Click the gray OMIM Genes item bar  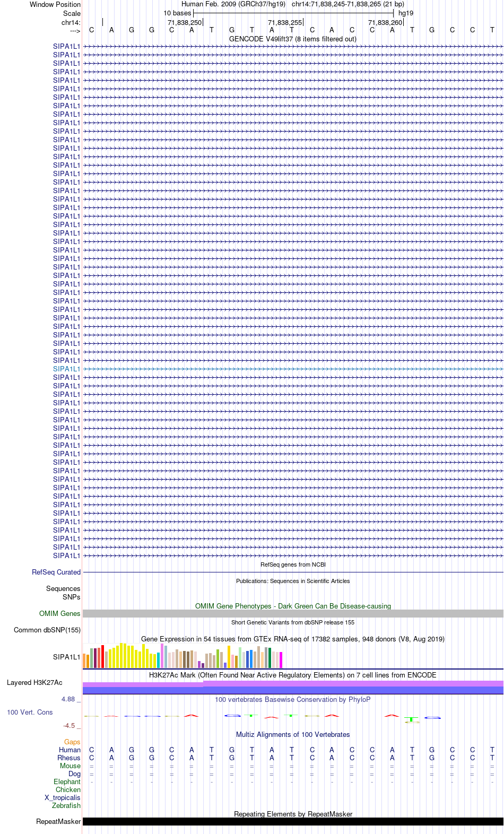pos(293,613)
